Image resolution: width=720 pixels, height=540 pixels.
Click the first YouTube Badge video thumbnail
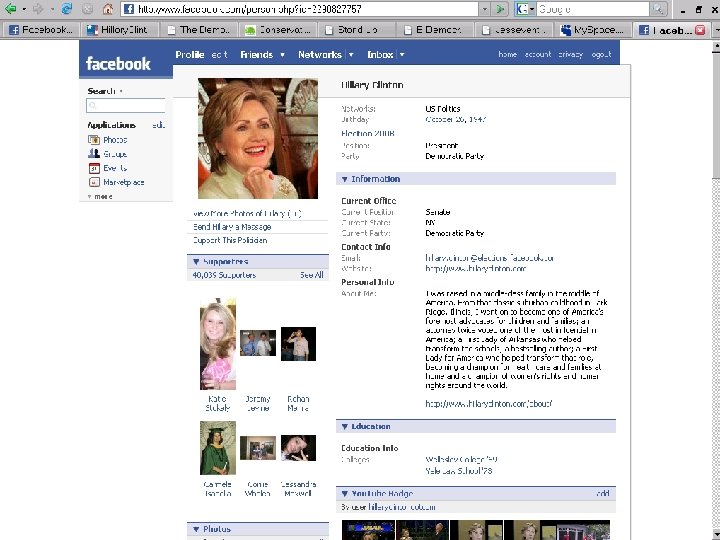pyautogui.click(x=368, y=530)
